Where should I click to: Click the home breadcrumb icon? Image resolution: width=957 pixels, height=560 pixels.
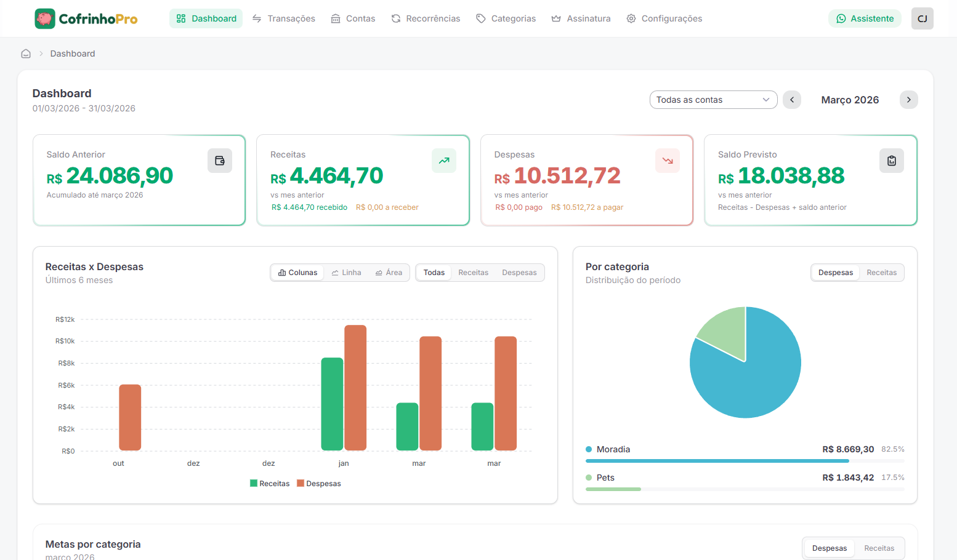(x=26, y=54)
